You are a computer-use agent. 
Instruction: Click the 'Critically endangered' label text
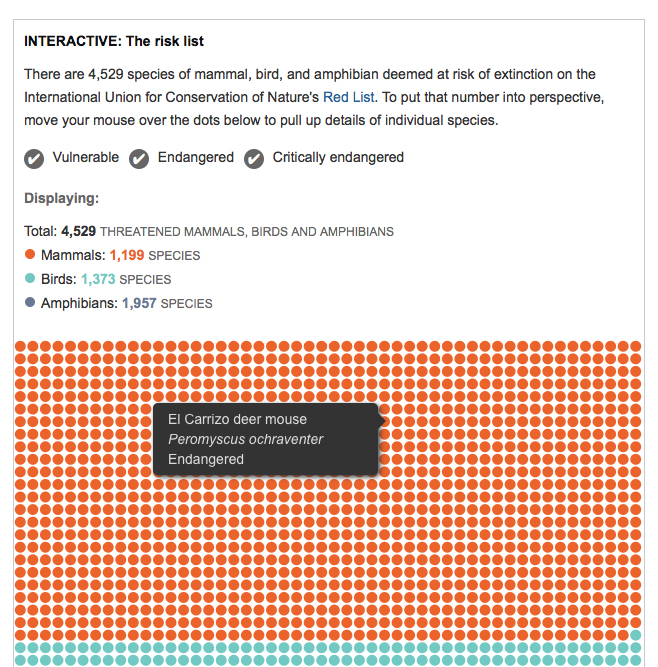(338, 157)
